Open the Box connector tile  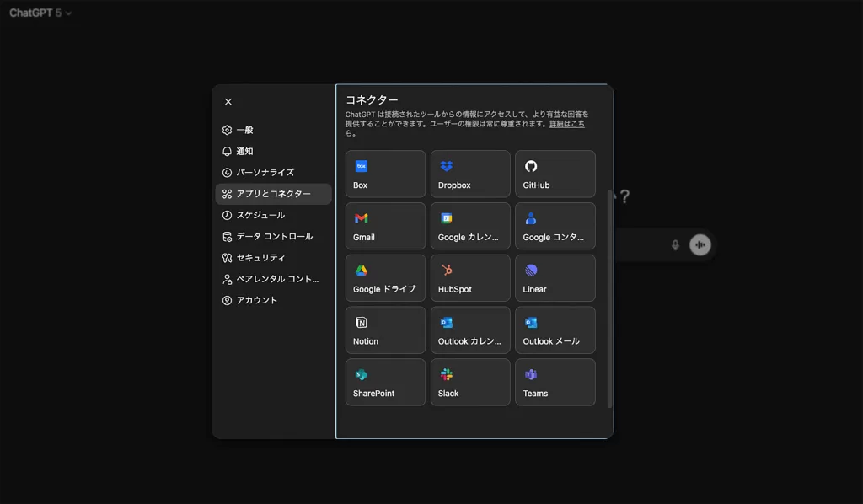385,174
